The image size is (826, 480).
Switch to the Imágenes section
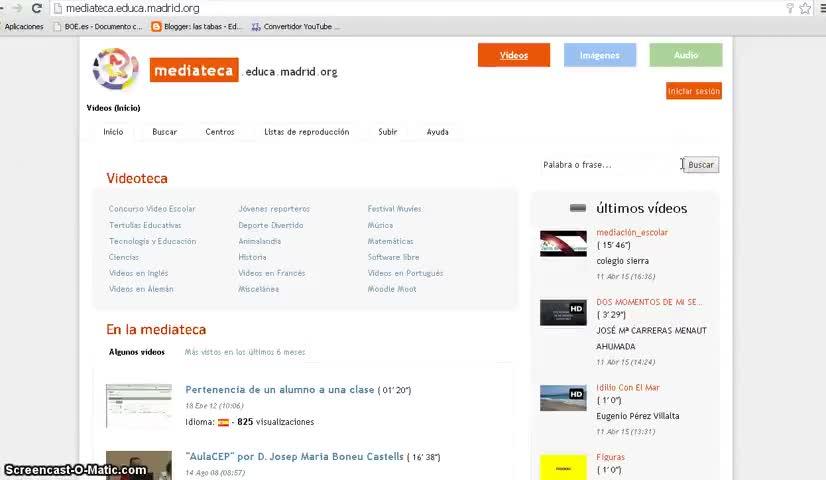pos(599,55)
